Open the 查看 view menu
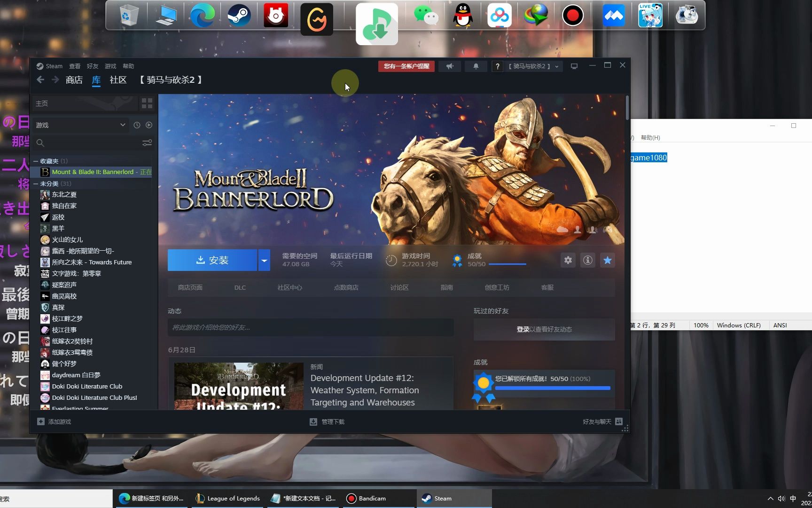 75,66
